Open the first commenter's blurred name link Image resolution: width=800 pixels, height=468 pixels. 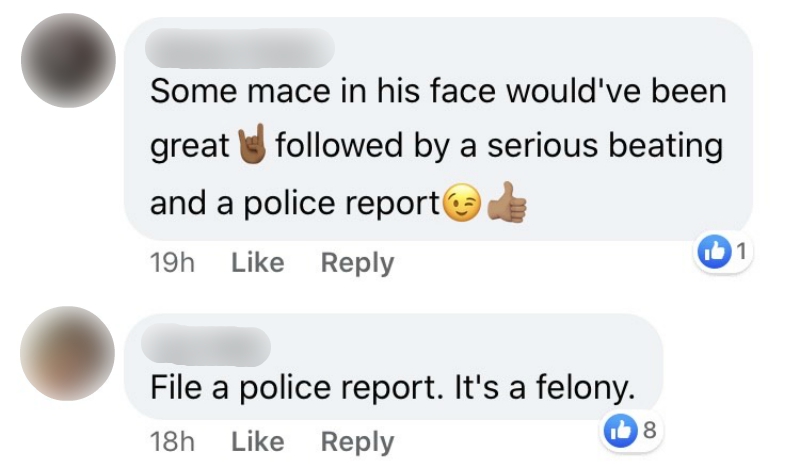pos(240,48)
